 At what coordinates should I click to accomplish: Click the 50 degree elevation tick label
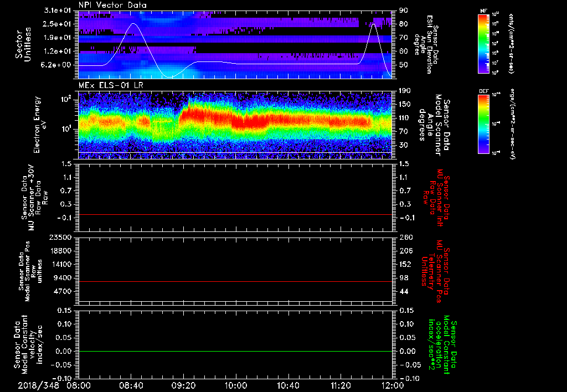pos(404,65)
